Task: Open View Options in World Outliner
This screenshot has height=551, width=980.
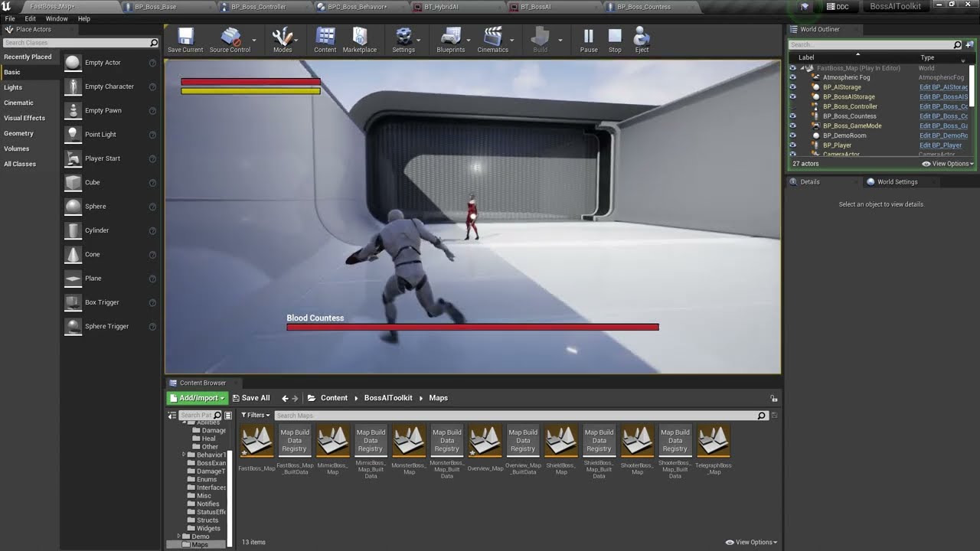Action: (948, 164)
